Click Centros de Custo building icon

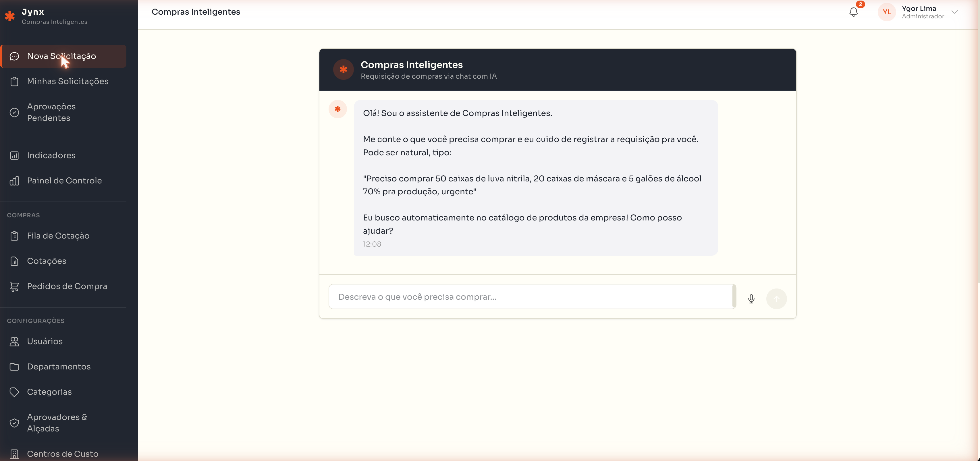14,454
